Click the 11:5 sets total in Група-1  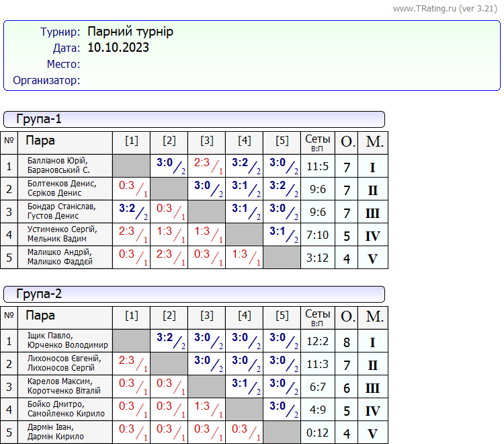(x=317, y=167)
